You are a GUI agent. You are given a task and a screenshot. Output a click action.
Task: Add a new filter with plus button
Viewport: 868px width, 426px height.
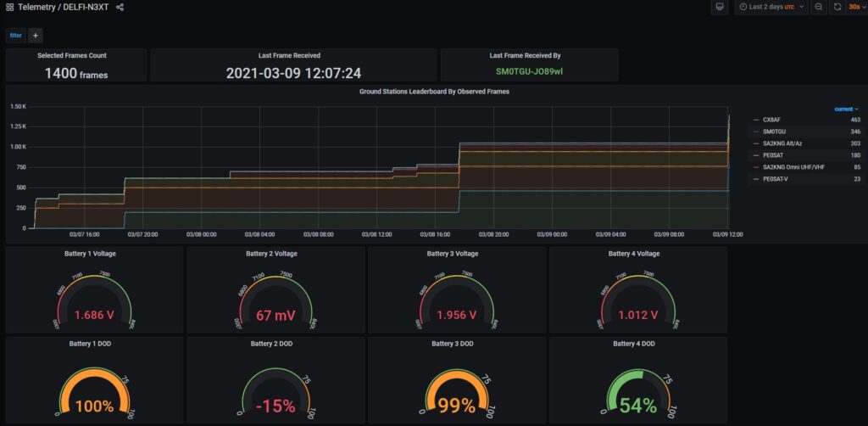point(36,36)
